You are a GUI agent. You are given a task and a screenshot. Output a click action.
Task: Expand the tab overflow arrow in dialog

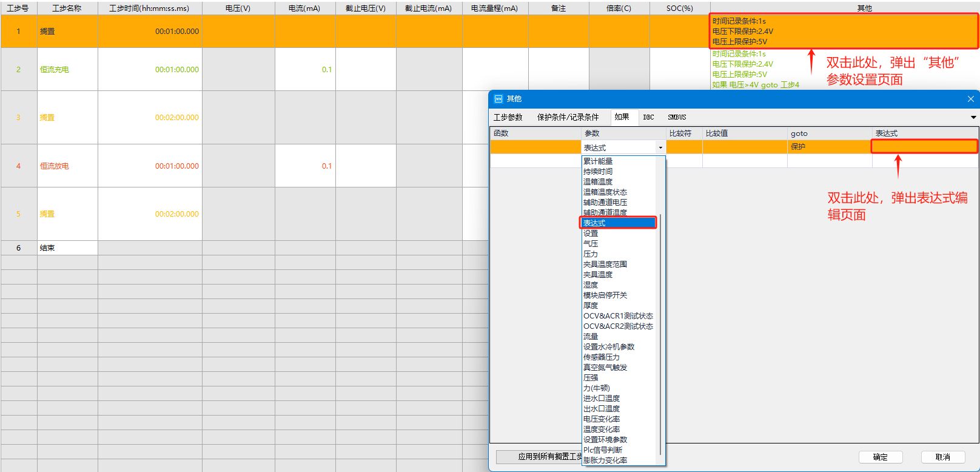pyautogui.click(x=973, y=117)
